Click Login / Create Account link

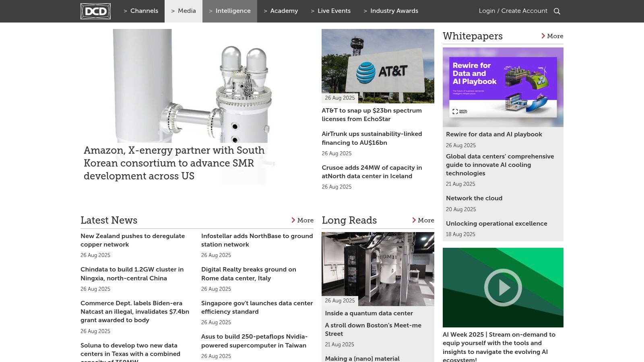(513, 11)
